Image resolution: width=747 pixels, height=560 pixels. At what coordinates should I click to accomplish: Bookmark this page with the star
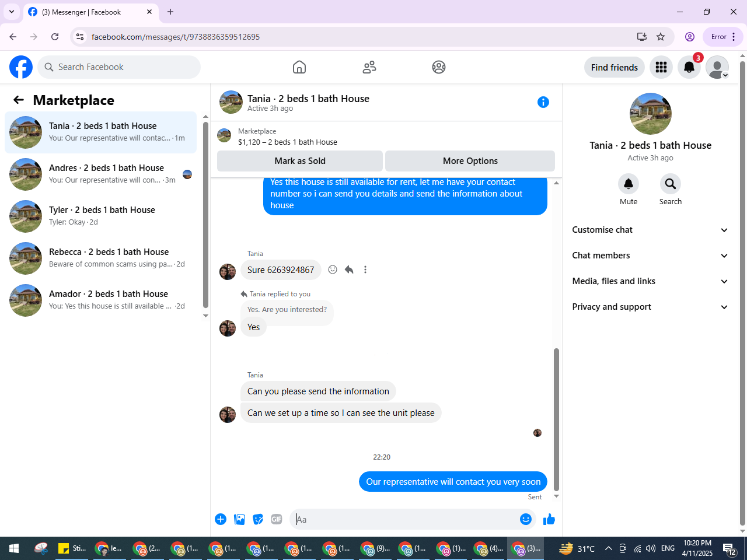coord(661,37)
